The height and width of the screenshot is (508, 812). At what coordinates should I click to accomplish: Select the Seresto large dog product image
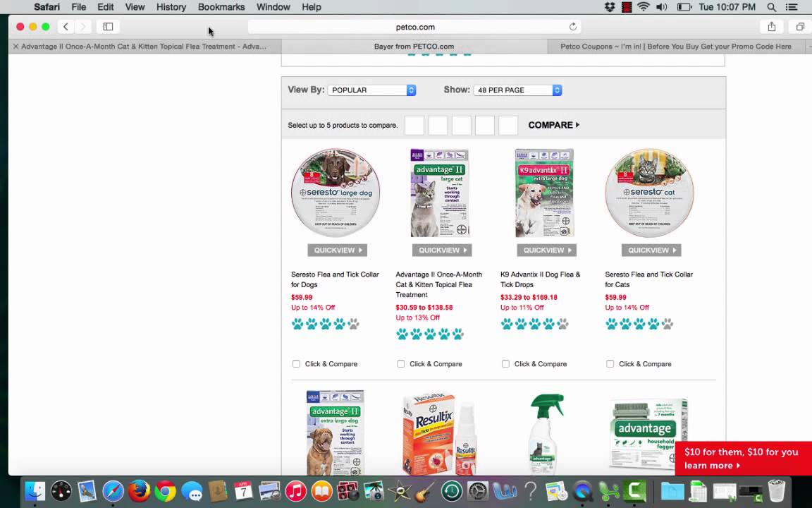tap(336, 193)
